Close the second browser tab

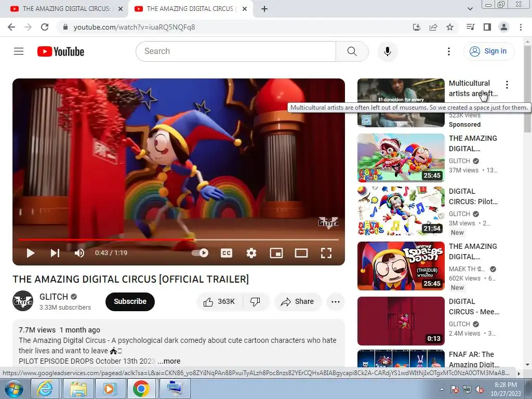tap(245, 9)
